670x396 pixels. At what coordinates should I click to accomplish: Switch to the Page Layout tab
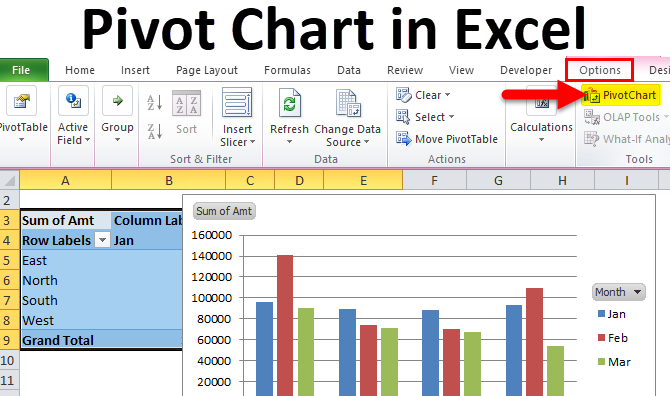point(207,70)
